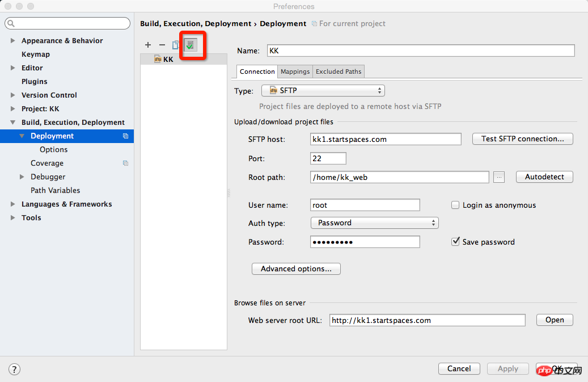Click the Apply button
This screenshot has width=588, height=382.
507,368
